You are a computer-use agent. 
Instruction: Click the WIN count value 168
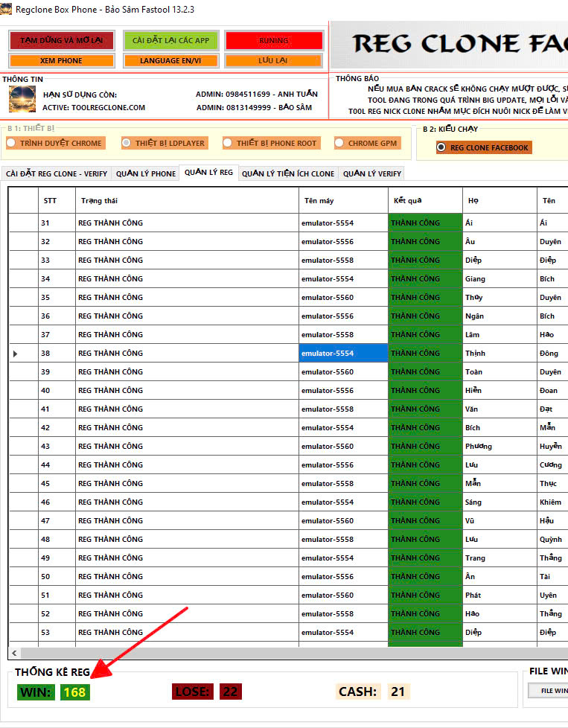[x=74, y=692]
